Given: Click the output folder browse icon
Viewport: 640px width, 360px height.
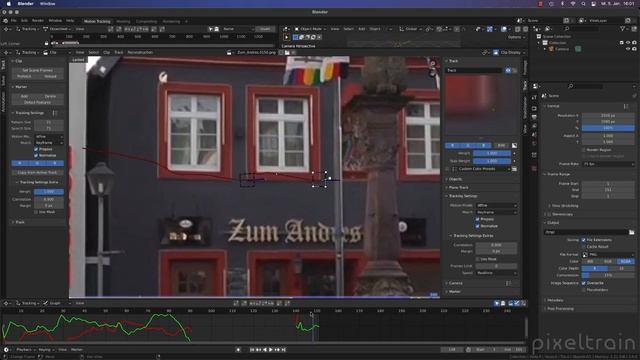Looking at the screenshot, I should pyautogui.click(x=631, y=232).
